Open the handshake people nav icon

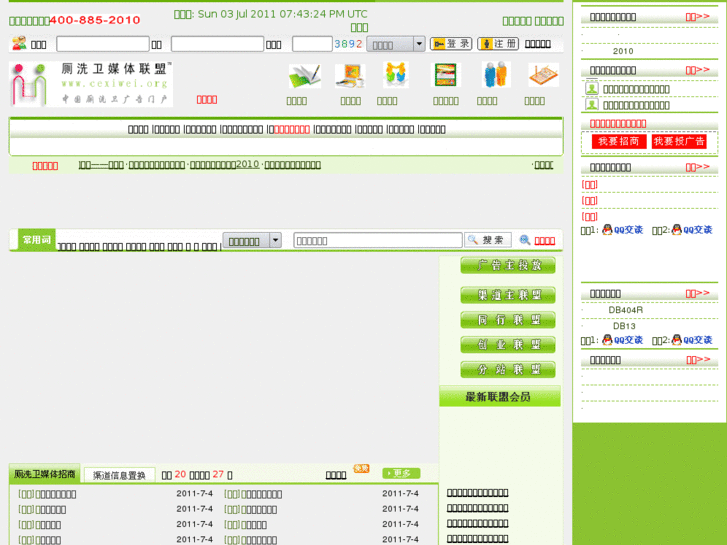pyautogui.click(x=395, y=75)
